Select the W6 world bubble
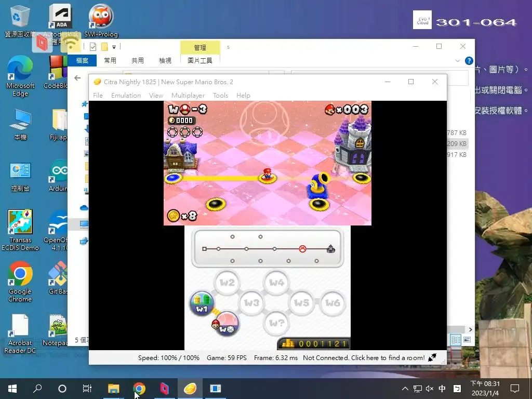Viewport: 532px width, 399px height. click(333, 303)
